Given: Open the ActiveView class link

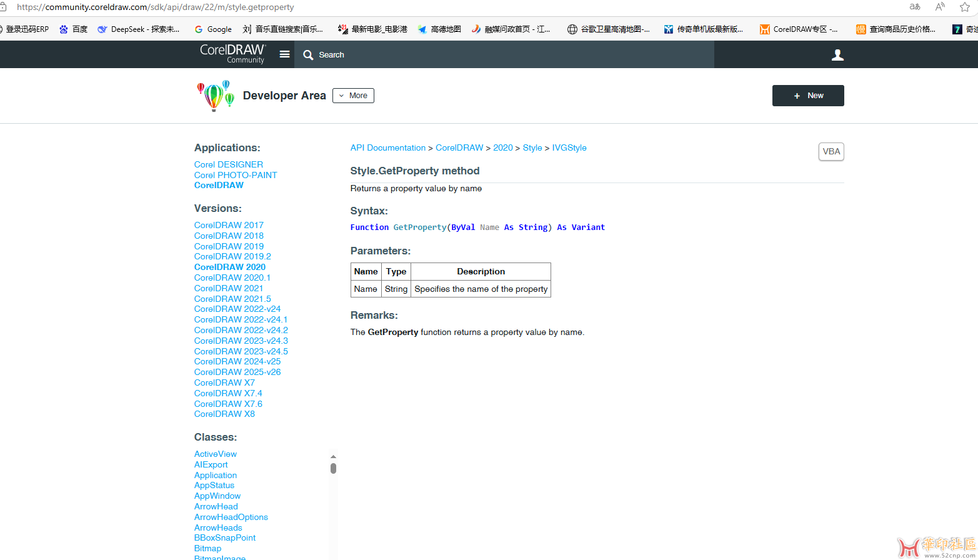Looking at the screenshot, I should click(216, 454).
